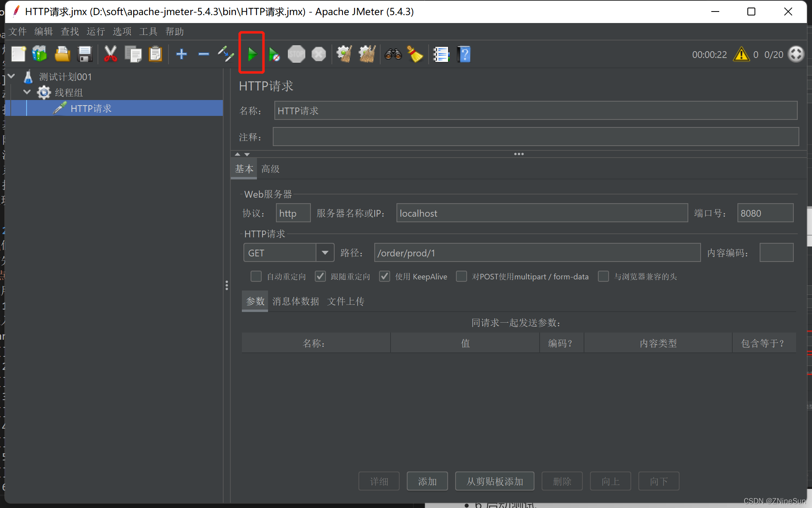Click the blue plus Expand All icon
This screenshot has width=812, height=508.
point(182,54)
